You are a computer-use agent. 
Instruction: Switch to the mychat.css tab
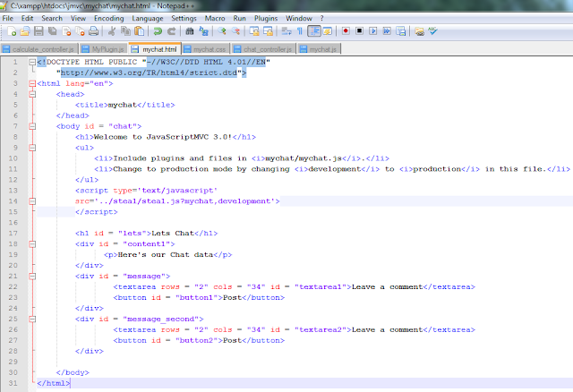[x=205, y=49]
